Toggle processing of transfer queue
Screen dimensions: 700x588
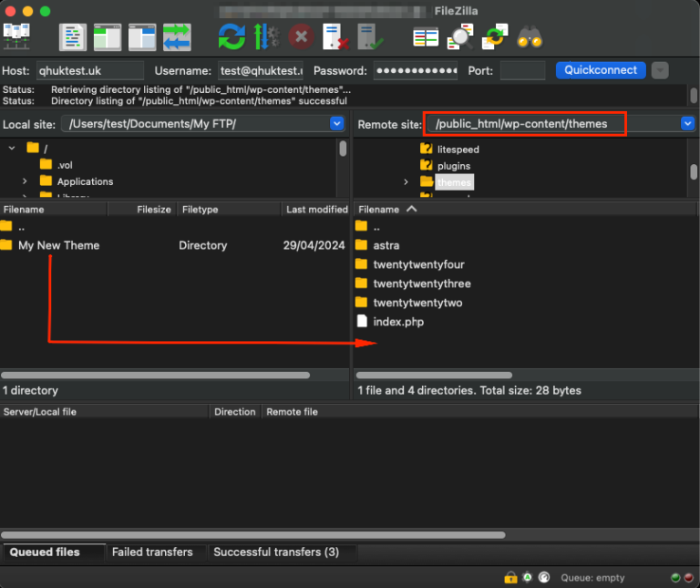[266, 36]
